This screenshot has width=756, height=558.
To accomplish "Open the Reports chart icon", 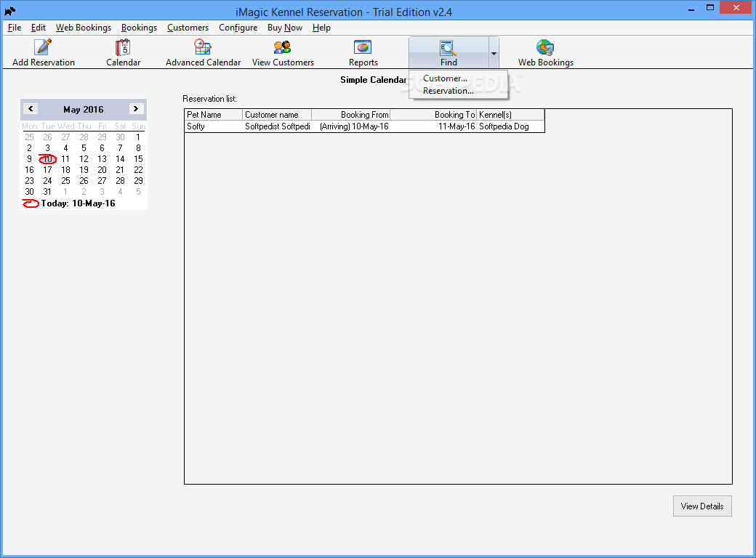I will tap(363, 47).
